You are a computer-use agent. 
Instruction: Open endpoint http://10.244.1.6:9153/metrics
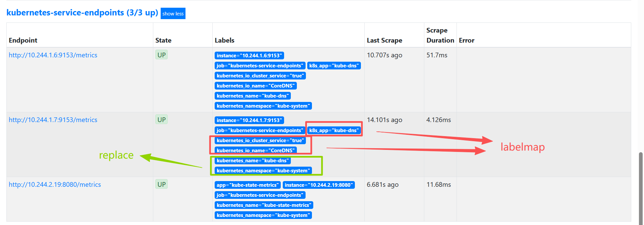pos(53,55)
